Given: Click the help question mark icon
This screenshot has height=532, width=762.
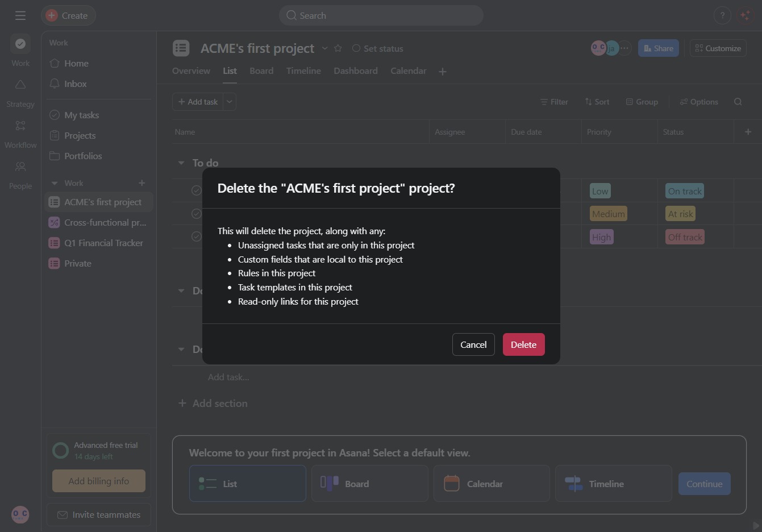Looking at the screenshot, I should (722, 15).
